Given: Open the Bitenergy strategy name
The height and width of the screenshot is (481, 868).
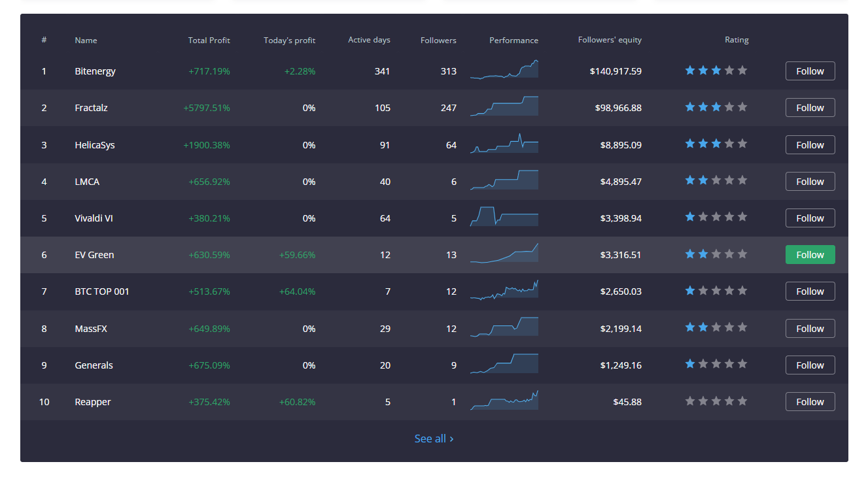Looking at the screenshot, I should 95,71.
